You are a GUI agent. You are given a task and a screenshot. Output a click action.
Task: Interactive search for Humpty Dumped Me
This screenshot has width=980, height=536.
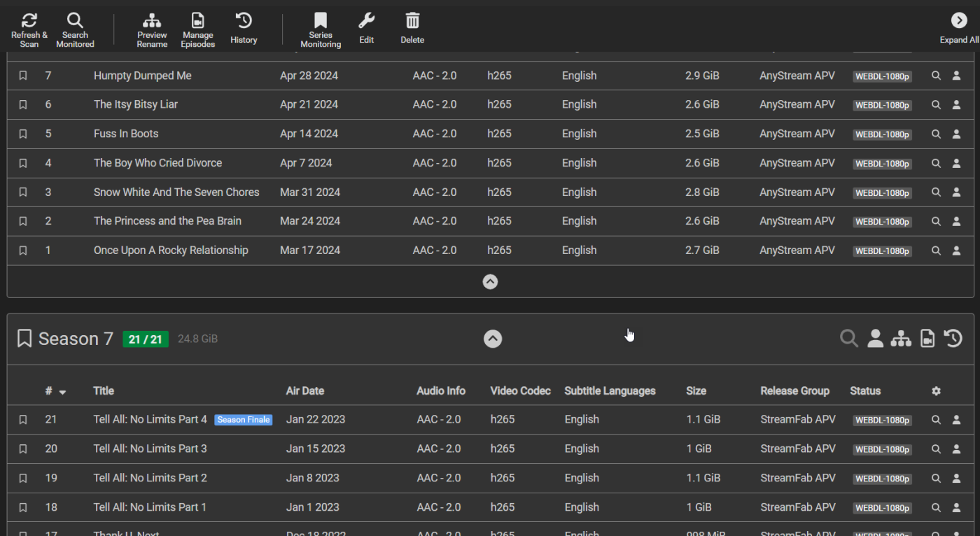click(956, 76)
